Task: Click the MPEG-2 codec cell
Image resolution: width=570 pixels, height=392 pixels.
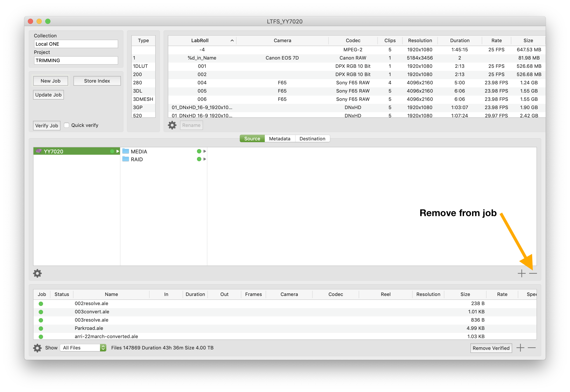Action: (x=353, y=50)
